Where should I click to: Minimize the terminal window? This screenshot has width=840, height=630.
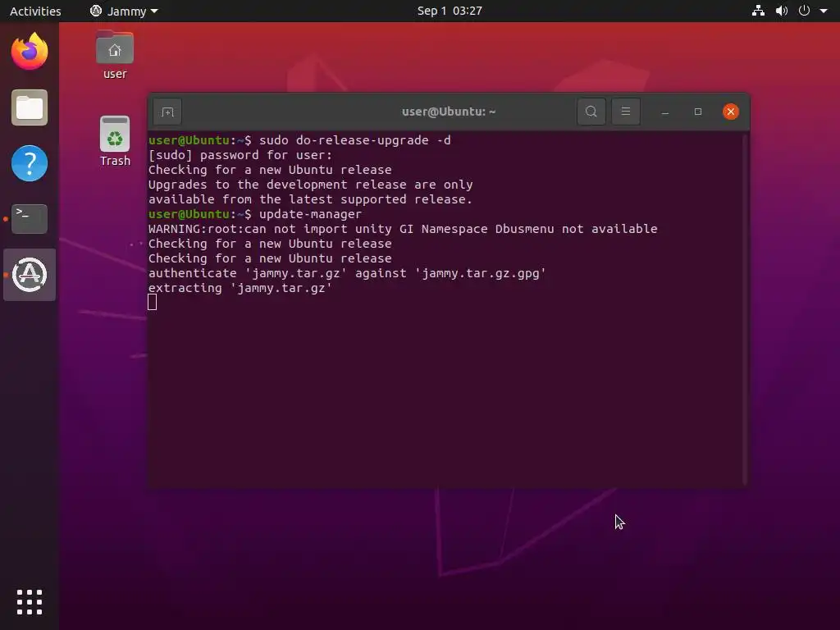(x=664, y=112)
